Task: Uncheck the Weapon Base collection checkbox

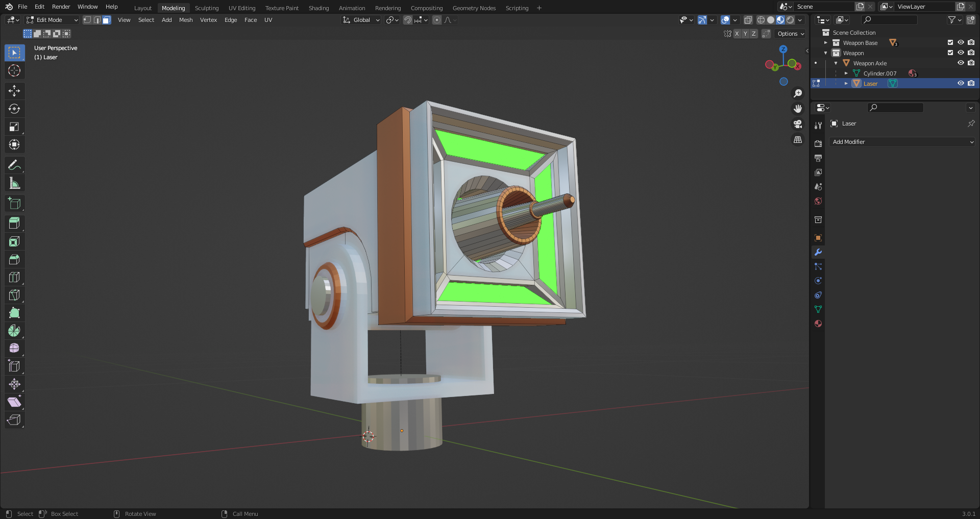Action: [950, 42]
